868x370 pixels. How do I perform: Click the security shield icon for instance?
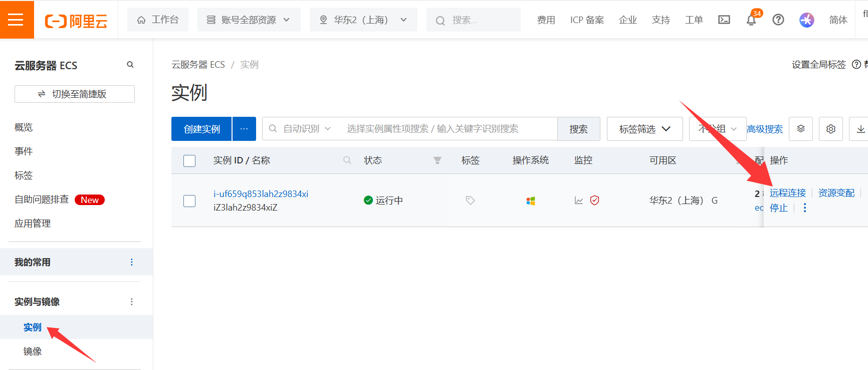tap(594, 201)
